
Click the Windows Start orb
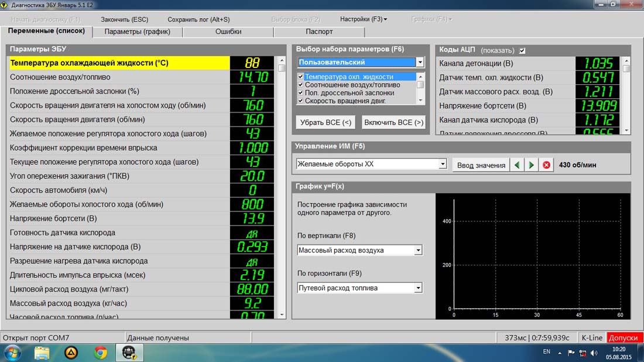pos(12,352)
